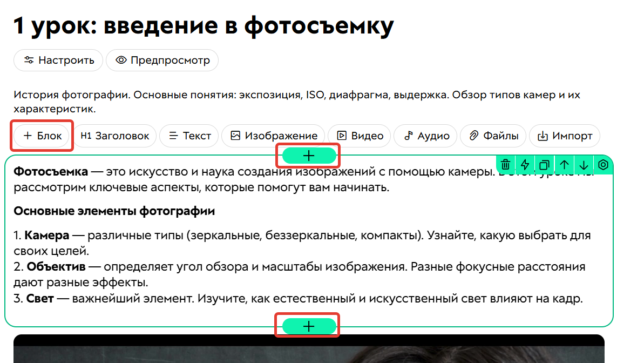Click green plus below the text block

pos(309,326)
